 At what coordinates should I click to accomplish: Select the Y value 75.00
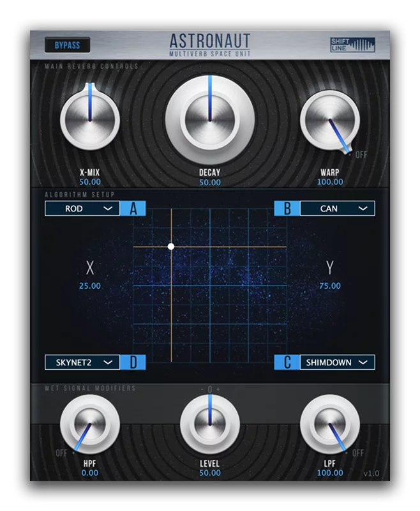coord(330,286)
